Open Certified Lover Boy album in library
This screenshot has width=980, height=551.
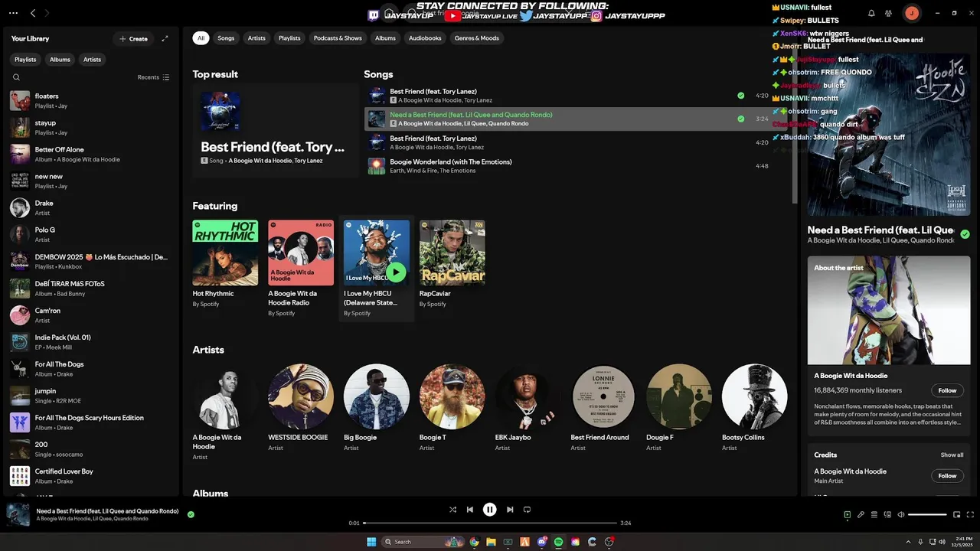[x=92, y=476]
